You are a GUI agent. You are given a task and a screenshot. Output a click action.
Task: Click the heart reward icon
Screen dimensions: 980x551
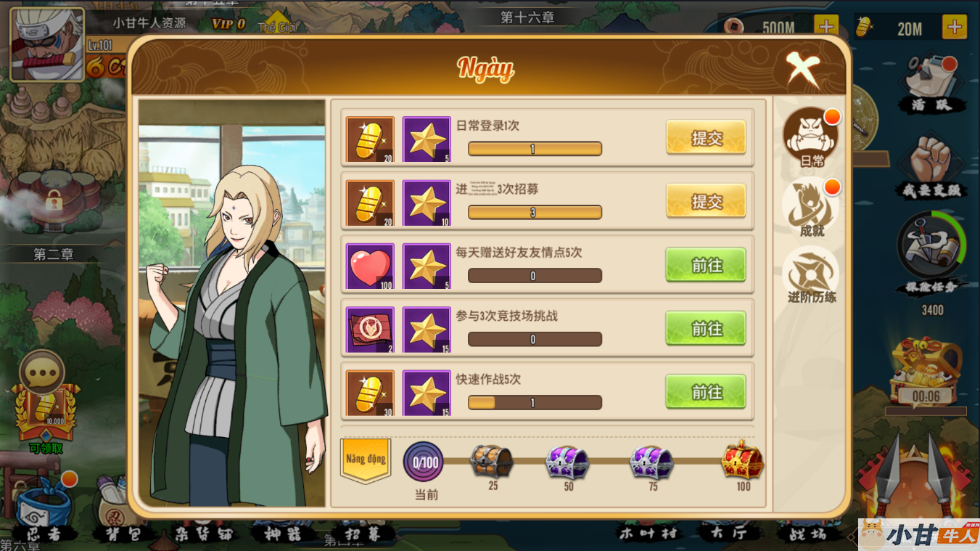370,267
